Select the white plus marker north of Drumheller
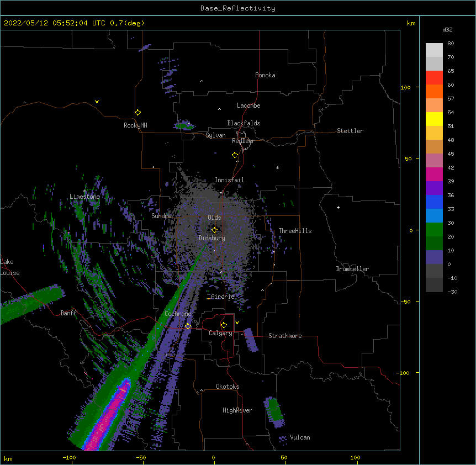 click(x=338, y=207)
